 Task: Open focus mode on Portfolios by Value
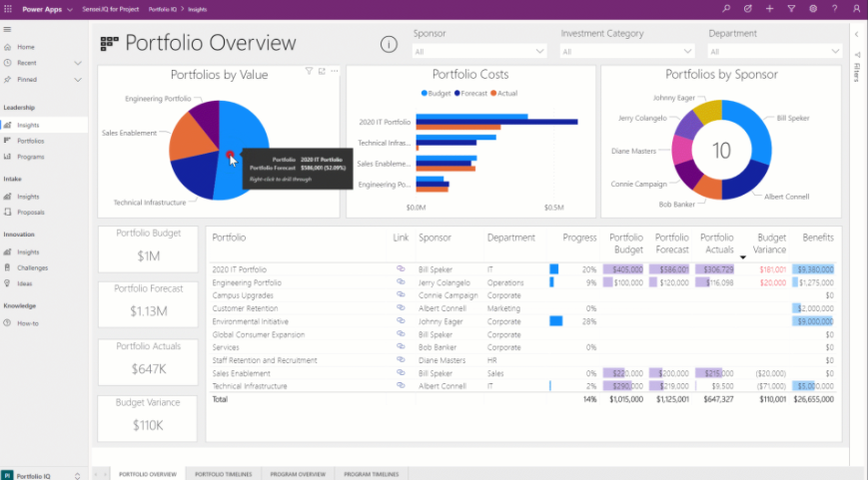[322, 71]
